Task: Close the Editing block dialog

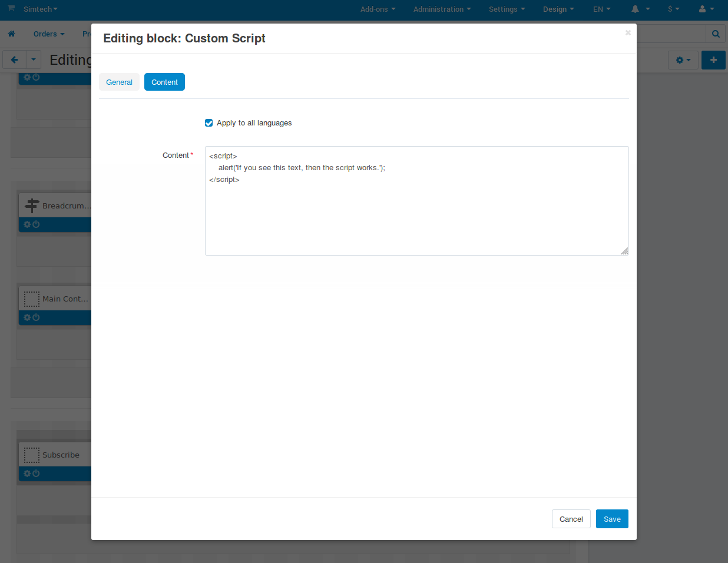Action: tap(628, 33)
